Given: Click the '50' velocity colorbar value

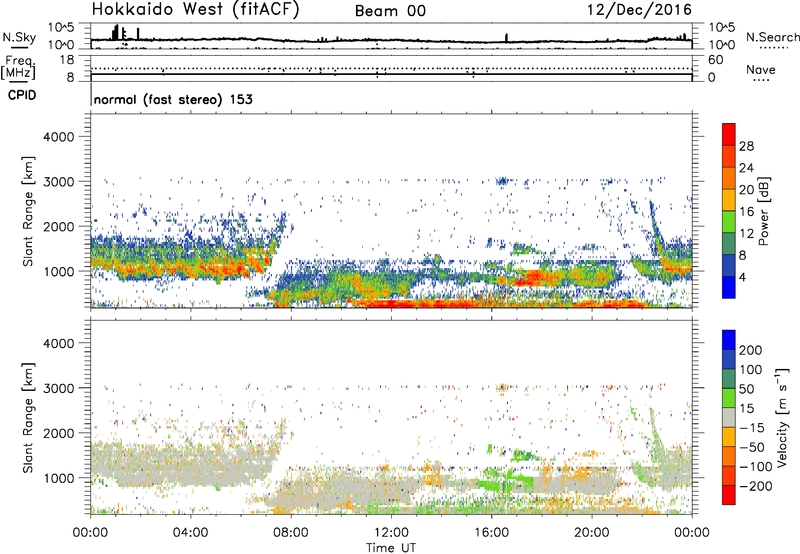Looking at the screenshot, I should (x=746, y=389).
